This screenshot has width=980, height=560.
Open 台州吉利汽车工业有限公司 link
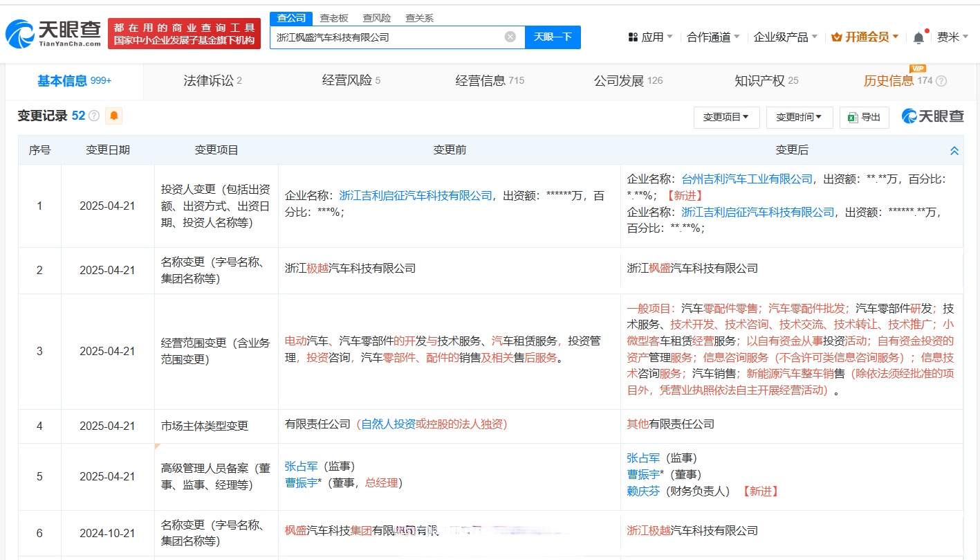pyautogui.click(x=747, y=179)
